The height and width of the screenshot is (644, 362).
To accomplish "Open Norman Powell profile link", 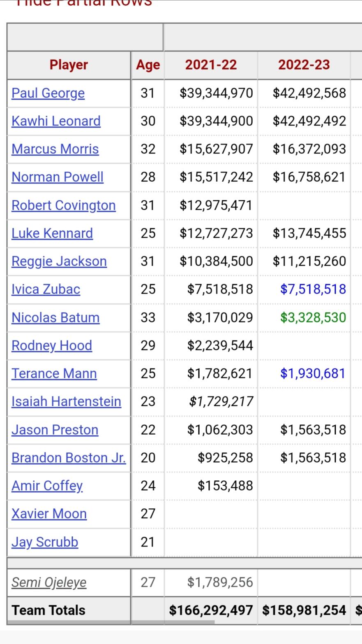I will point(58,177).
